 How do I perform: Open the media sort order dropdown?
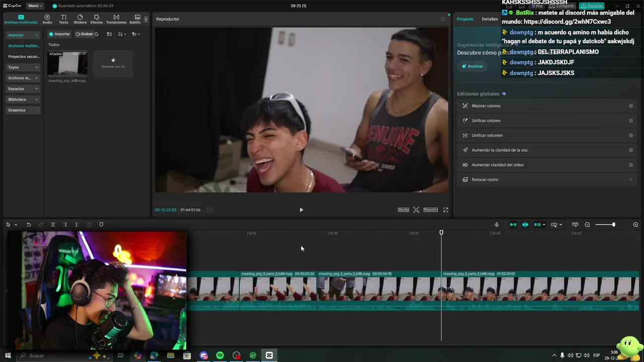(122, 34)
